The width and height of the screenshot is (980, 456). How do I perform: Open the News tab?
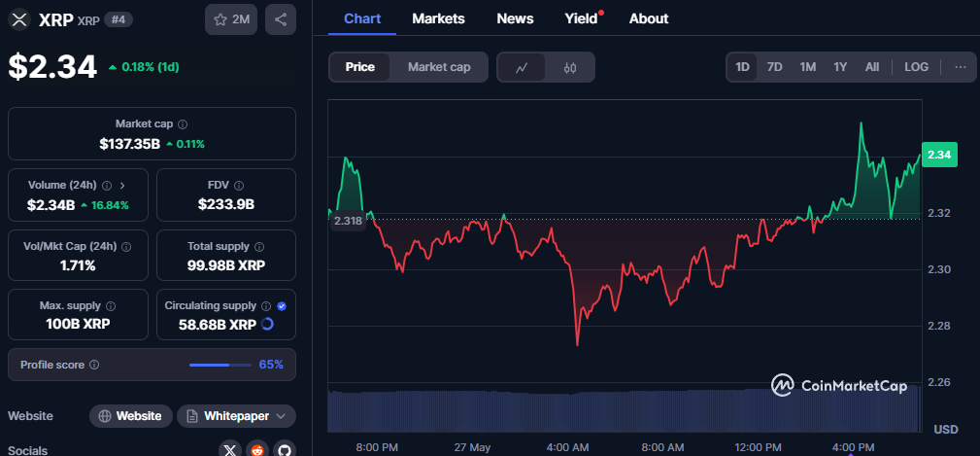point(515,18)
